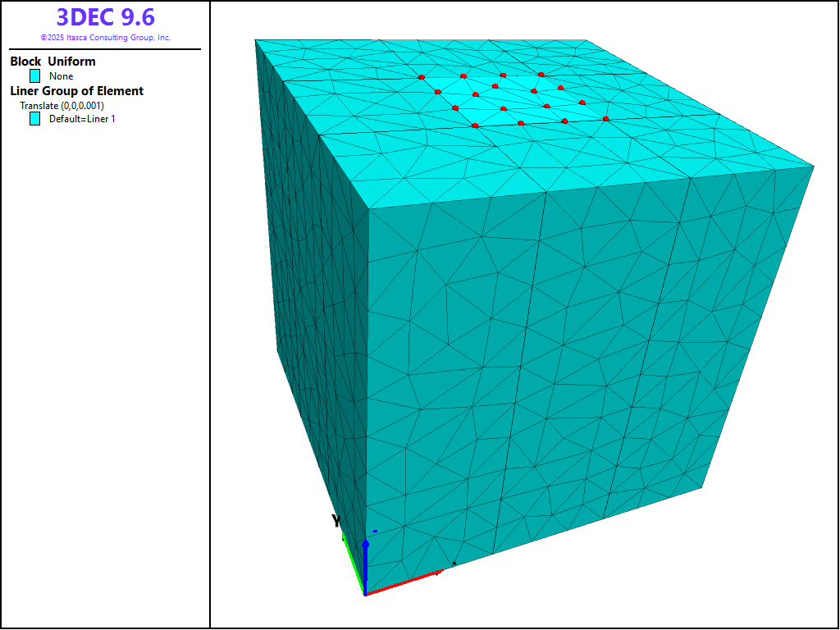Select the Liner Group of Element heading
This screenshot has width=840, height=630.
pyautogui.click(x=76, y=91)
